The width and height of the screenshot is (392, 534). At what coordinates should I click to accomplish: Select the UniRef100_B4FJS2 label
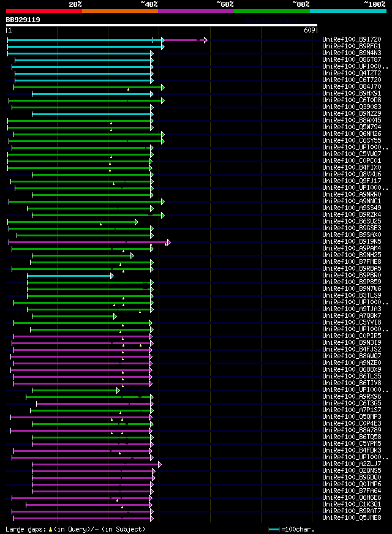[x=352, y=350]
